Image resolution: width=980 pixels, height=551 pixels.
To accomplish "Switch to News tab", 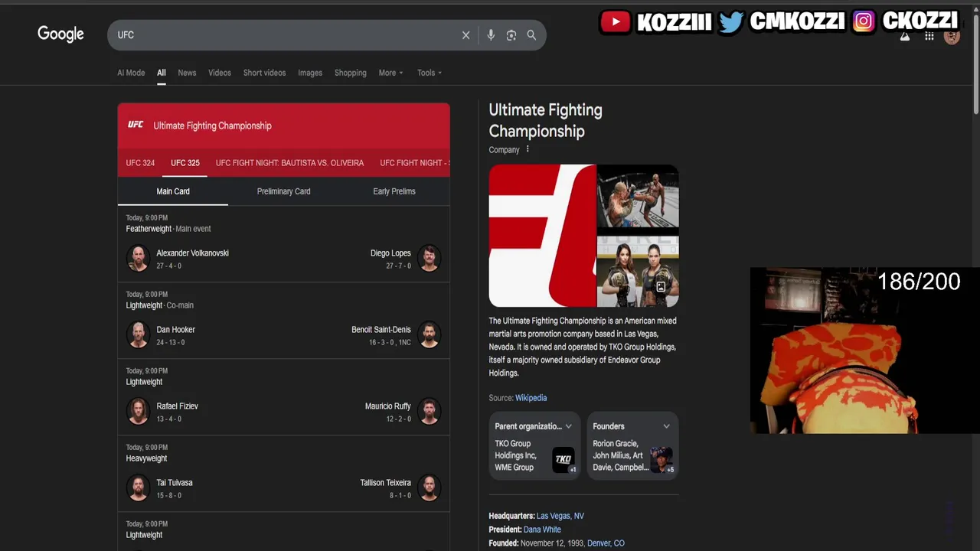I will [187, 73].
